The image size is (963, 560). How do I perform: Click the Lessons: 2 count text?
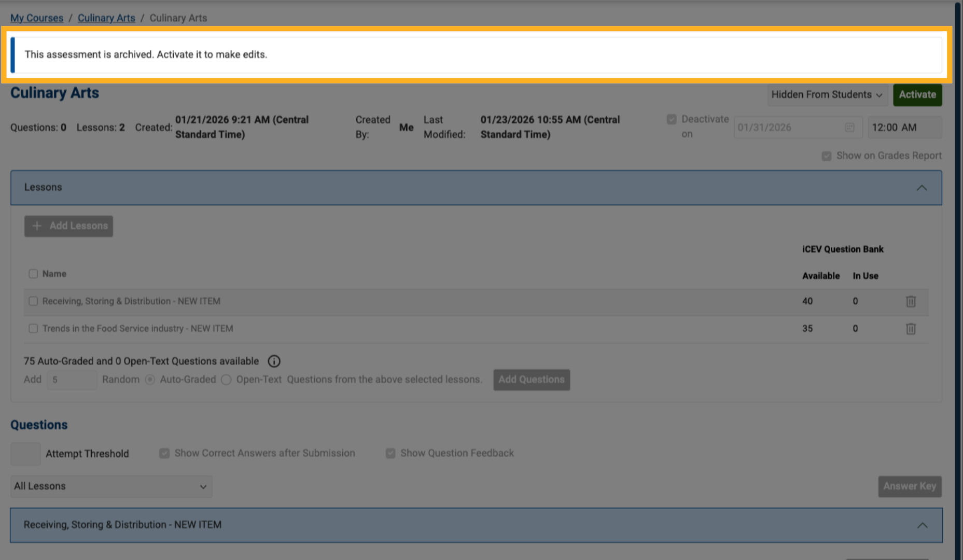tap(101, 128)
